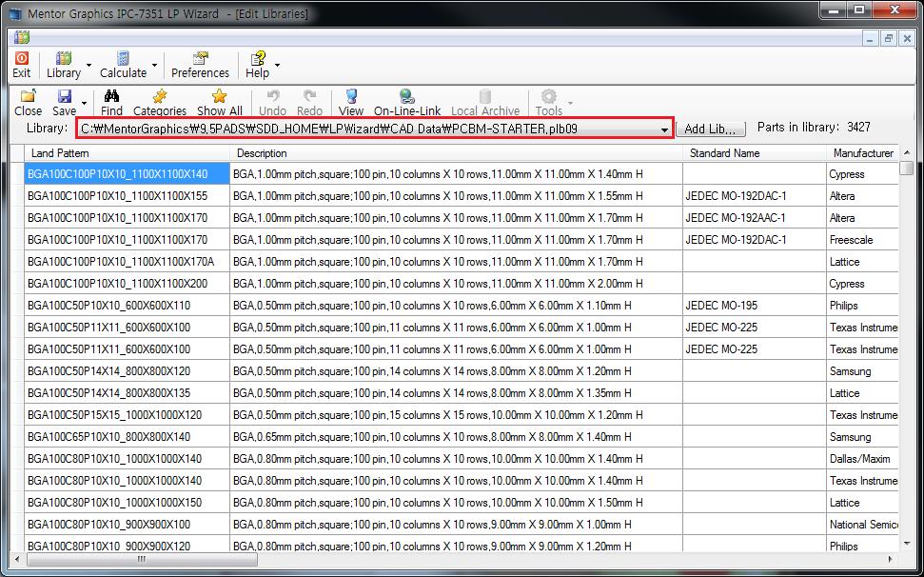Open the Preferences icon
The image size is (924, 577).
click(201, 58)
